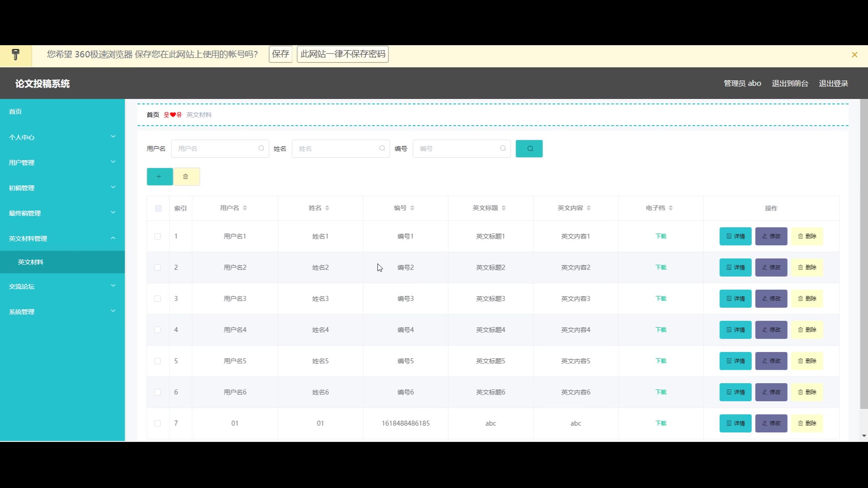
Task: Check the checkbox for row 6
Action: coord(157,392)
